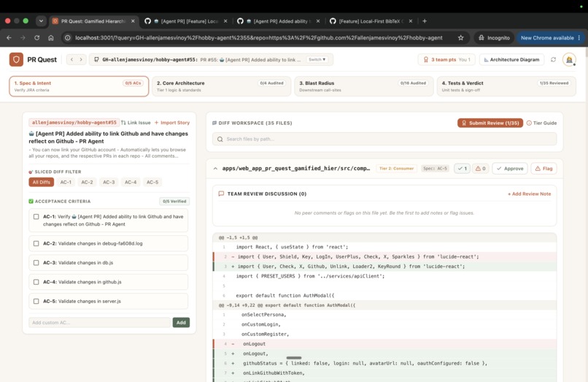
Task: Switch to Local-First BibTeX Feature tab
Action: pos(371,21)
